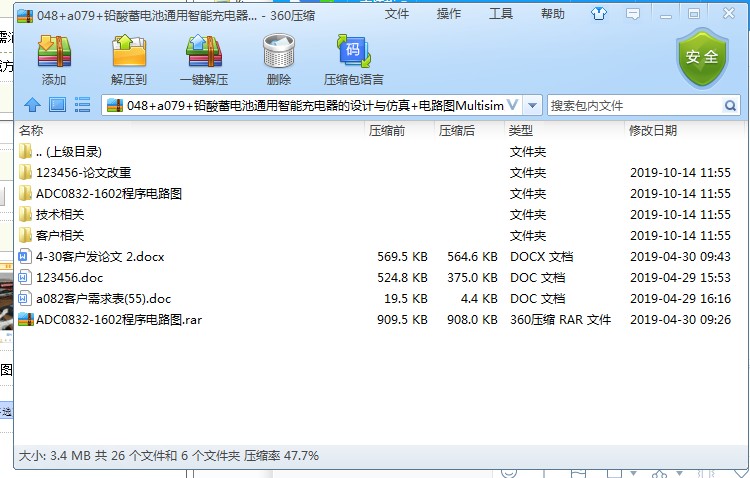Screen dimensions: 750x478
Task: Click the green 安全 shield badge
Action: [x=702, y=57]
